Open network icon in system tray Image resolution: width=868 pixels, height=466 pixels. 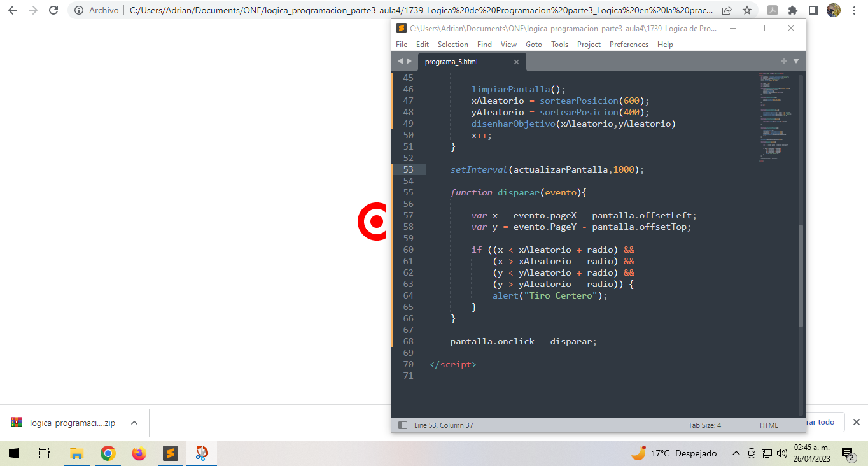(x=766, y=453)
